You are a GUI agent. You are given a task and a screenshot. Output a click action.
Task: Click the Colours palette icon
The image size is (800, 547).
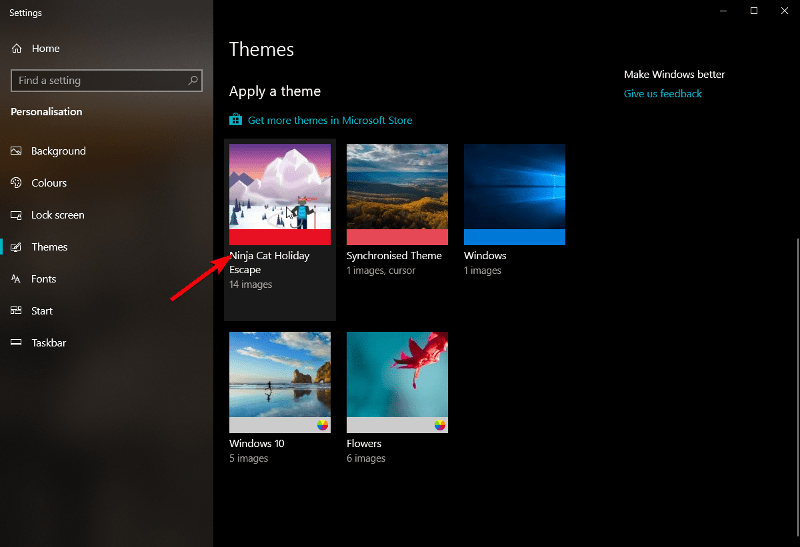coord(16,183)
